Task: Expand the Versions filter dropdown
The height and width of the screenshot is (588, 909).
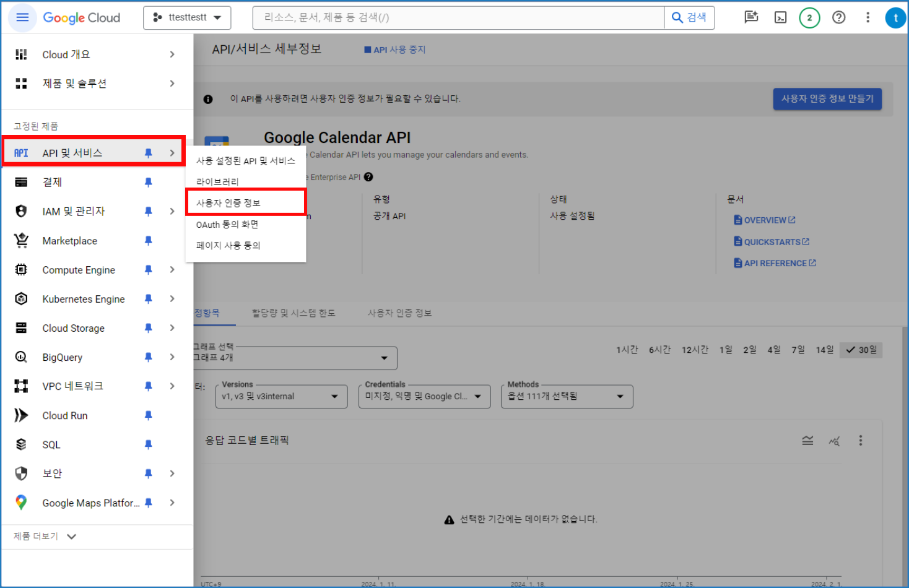Action: (281, 396)
